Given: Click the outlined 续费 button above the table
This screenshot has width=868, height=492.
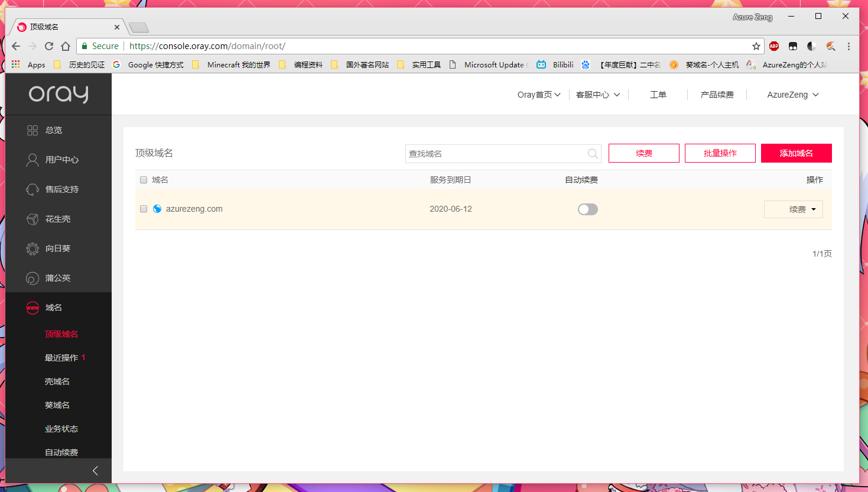Looking at the screenshot, I should point(644,153).
